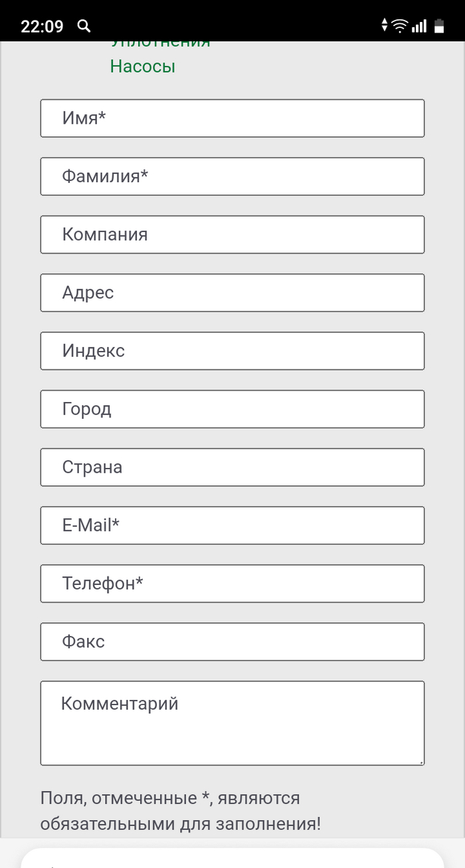The height and width of the screenshot is (868, 465).
Task: Focus the Фамилия* input field
Action: (x=232, y=176)
